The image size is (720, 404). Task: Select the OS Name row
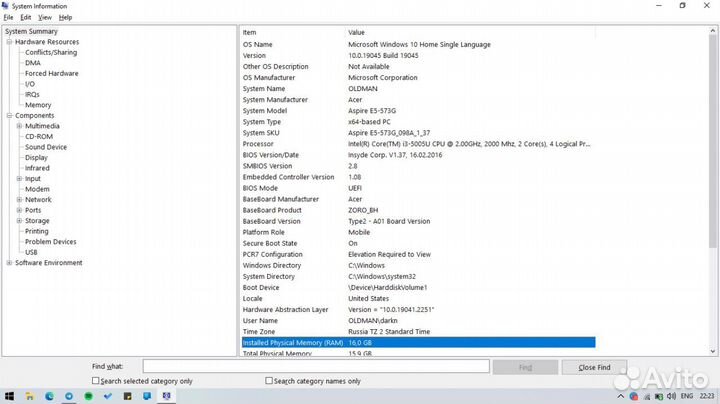(x=418, y=45)
